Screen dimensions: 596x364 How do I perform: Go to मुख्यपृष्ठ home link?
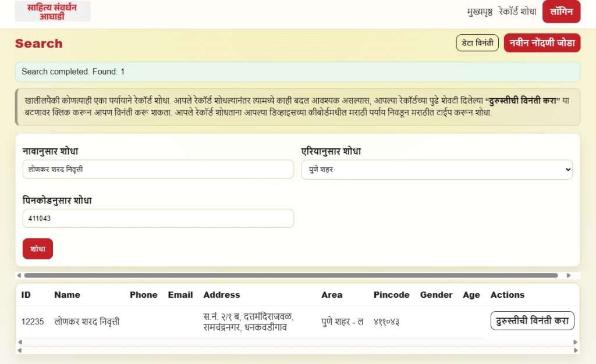click(480, 12)
